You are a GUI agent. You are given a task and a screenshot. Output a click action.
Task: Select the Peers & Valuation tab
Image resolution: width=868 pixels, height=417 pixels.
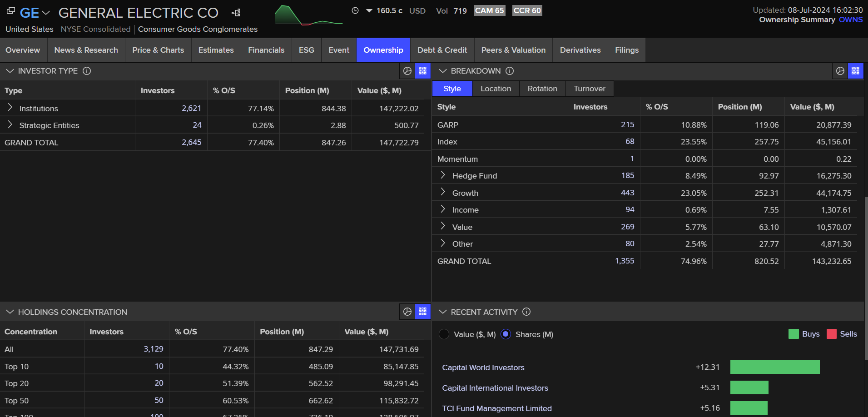(x=514, y=50)
